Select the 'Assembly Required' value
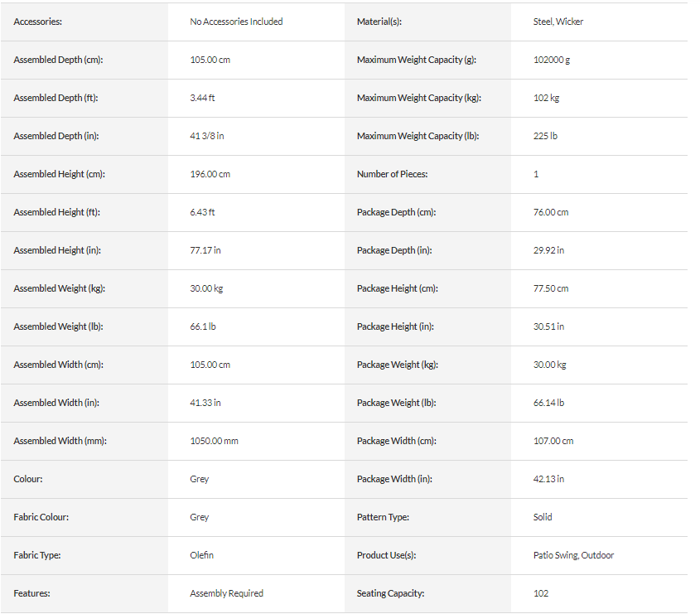This screenshot has height=614, width=700. [226, 593]
